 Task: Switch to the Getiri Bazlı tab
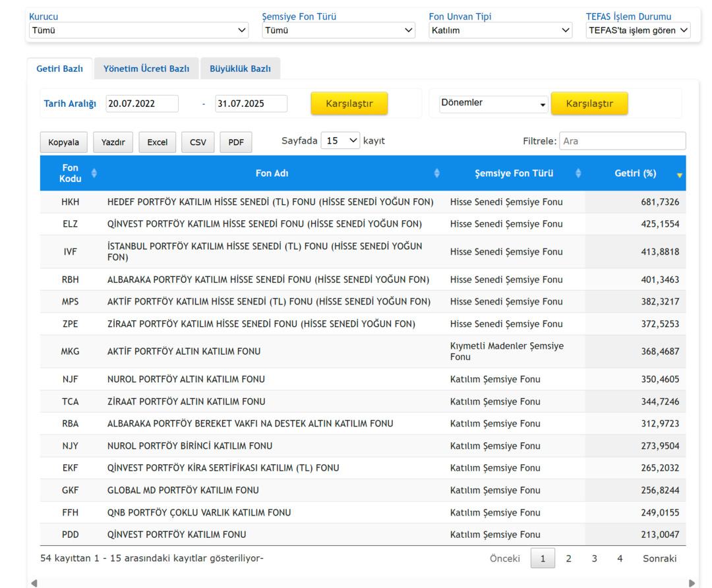59,69
